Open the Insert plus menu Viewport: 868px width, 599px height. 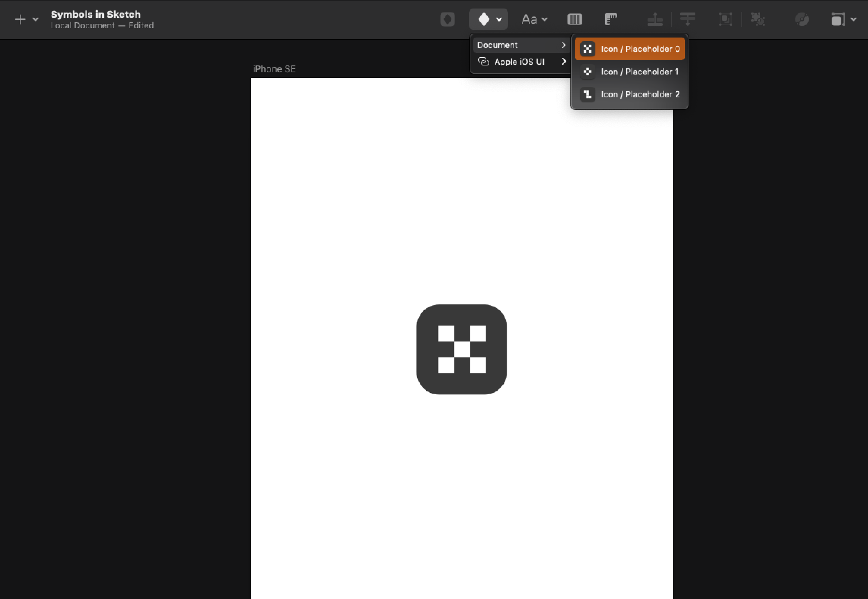coord(26,19)
